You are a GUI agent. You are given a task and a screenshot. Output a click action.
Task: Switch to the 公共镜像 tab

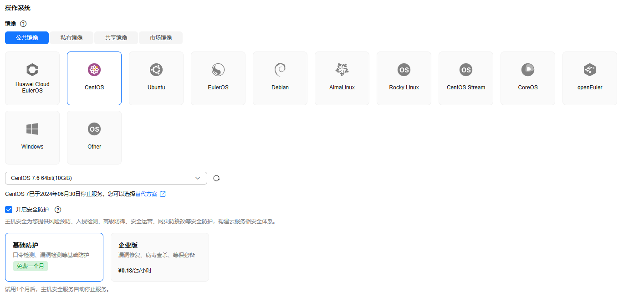pyautogui.click(x=27, y=38)
